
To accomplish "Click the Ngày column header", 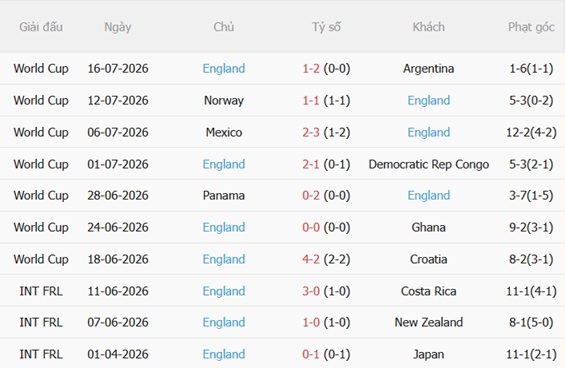I will click(118, 27).
